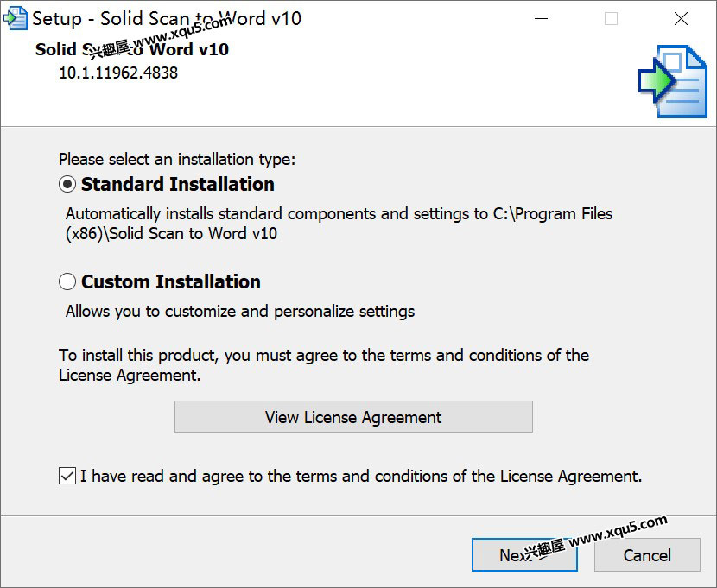Untick the License Agreement acceptance checkbox
This screenshot has height=588, width=717.
pos(67,476)
